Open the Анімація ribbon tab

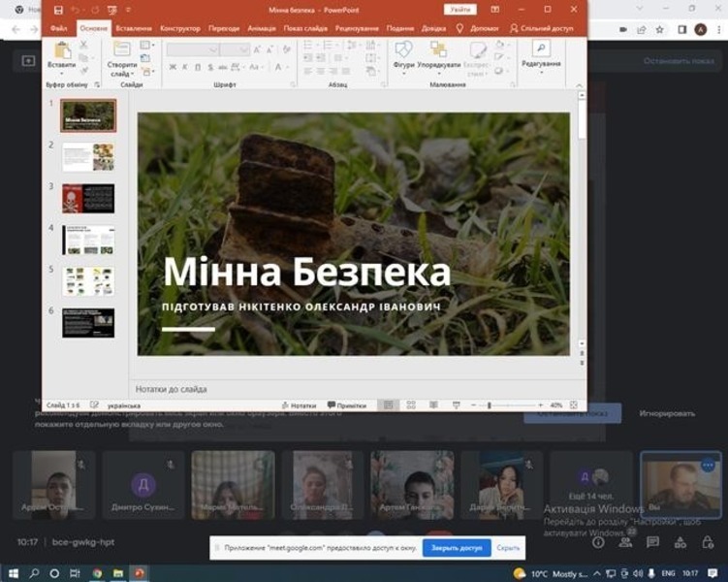[x=262, y=28]
